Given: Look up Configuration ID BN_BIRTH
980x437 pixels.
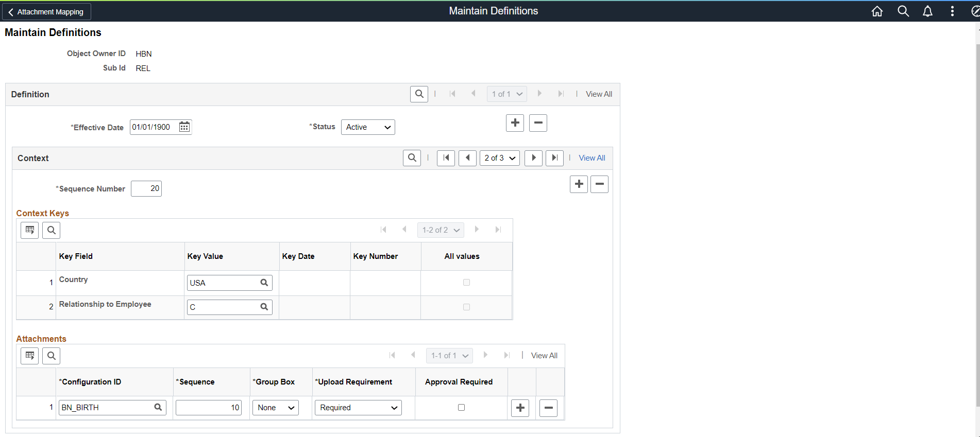Looking at the screenshot, I should pyautogui.click(x=158, y=408).
